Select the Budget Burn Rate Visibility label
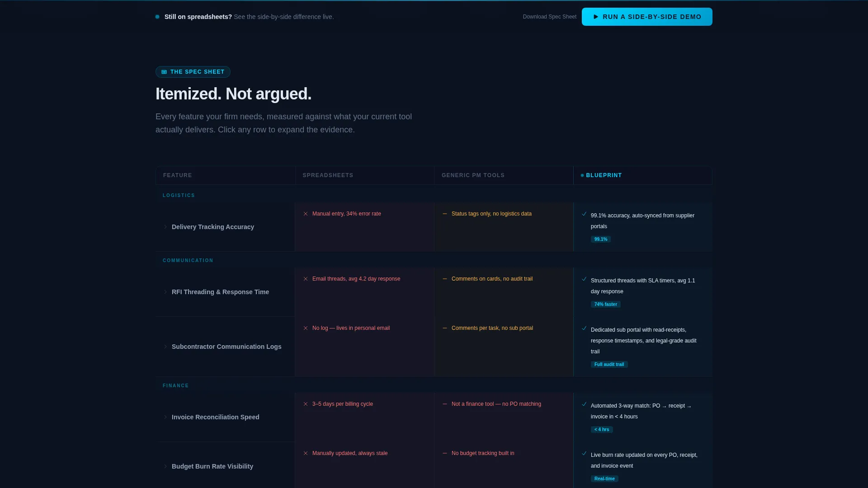This screenshot has width=868, height=488. pyautogui.click(x=212, y=466)
